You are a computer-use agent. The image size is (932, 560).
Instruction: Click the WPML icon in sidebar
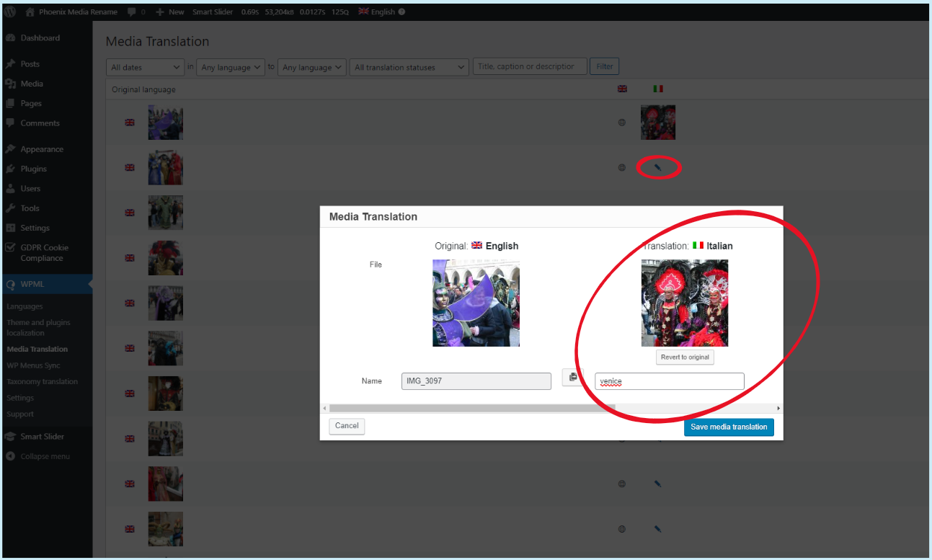pyautogui.click(x=10, y=284)
